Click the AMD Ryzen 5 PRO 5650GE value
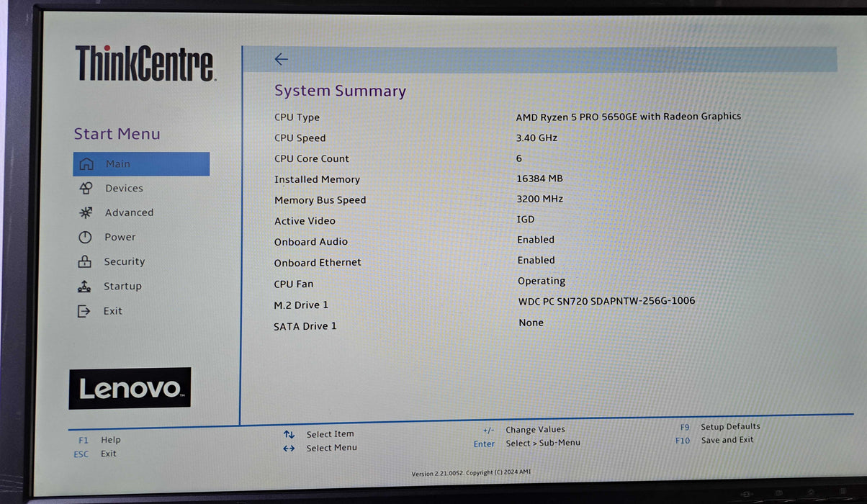This screenshot has width=867, height=504. (628, 116)
